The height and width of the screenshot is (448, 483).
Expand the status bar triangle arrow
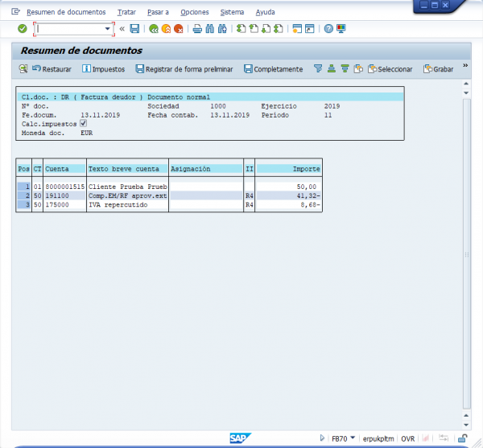tap(322, 438)
